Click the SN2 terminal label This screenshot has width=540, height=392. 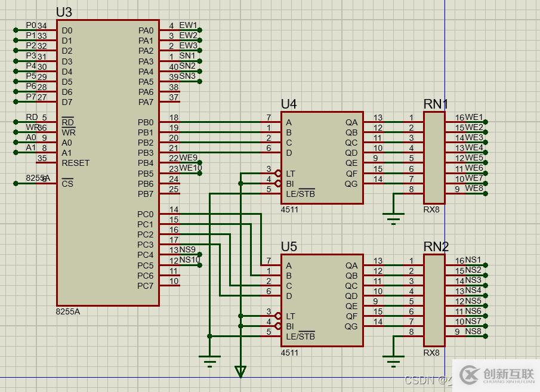(x=187, y=66)
